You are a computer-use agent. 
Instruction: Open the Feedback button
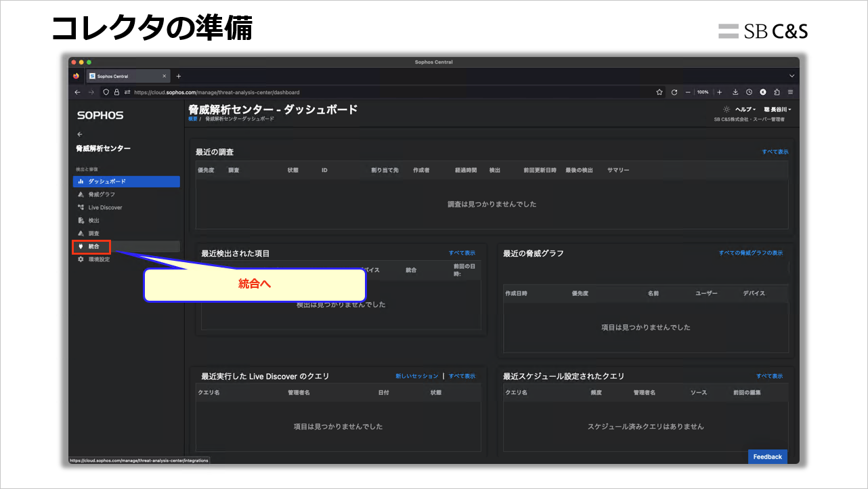[x=768, y=456]
